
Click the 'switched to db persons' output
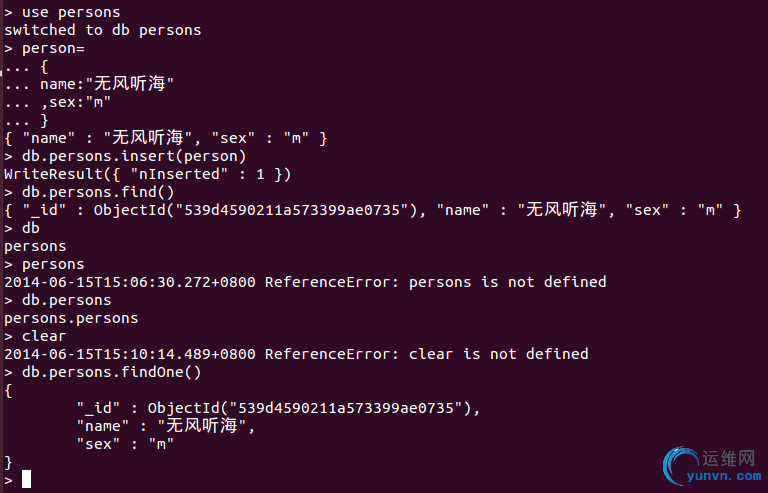point(103,30)
